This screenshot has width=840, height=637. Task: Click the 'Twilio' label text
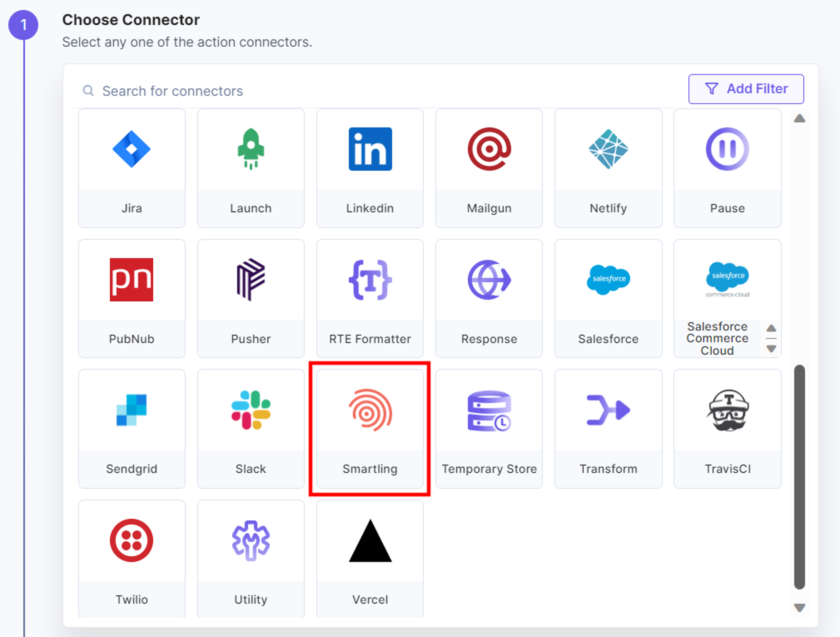131,599
